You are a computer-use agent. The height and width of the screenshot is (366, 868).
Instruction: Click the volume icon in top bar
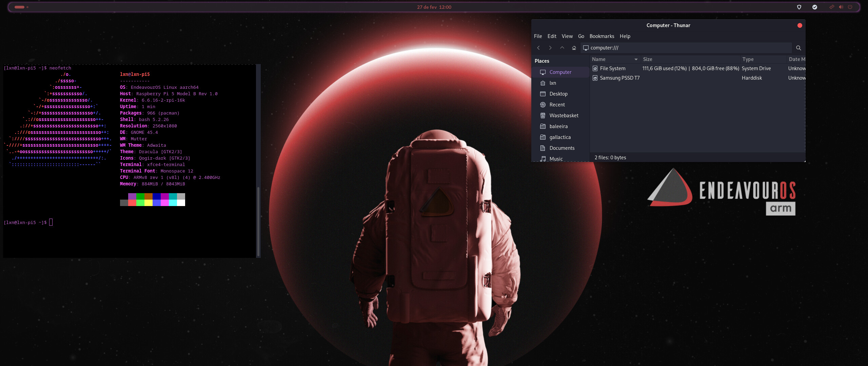point(841,7)
